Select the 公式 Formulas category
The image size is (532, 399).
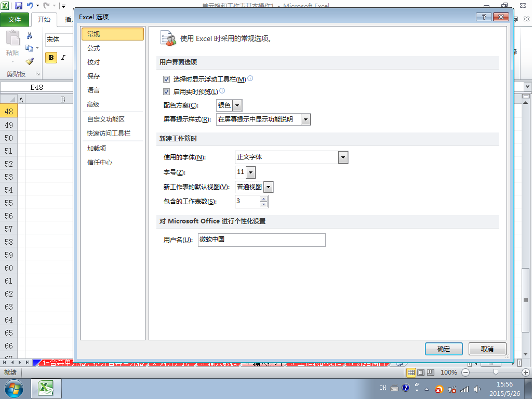pyautogui.click(x=113, y=48)
